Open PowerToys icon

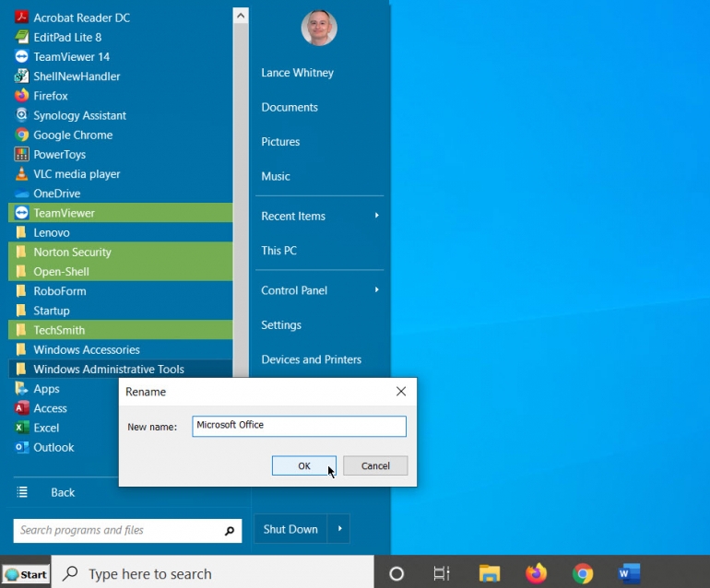(x=21, y=154)
